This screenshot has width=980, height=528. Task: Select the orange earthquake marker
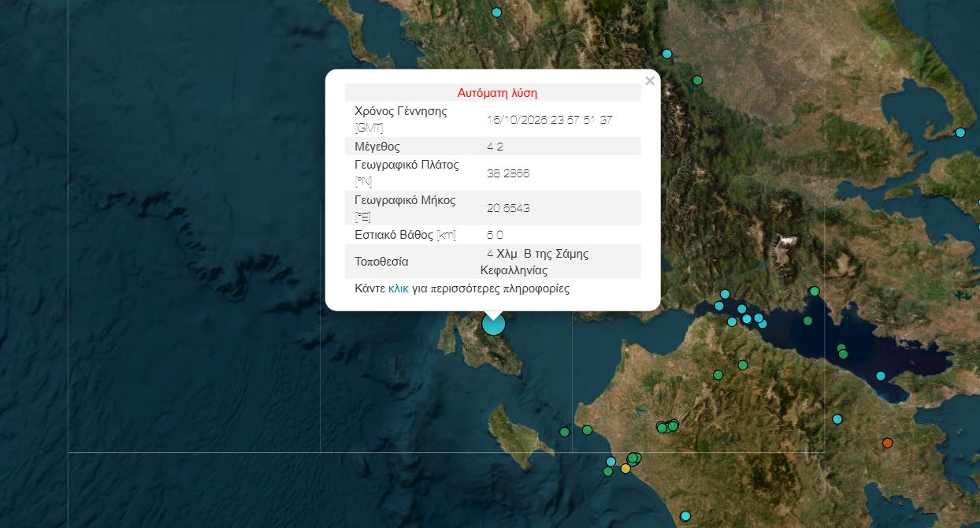pos(888,443)
